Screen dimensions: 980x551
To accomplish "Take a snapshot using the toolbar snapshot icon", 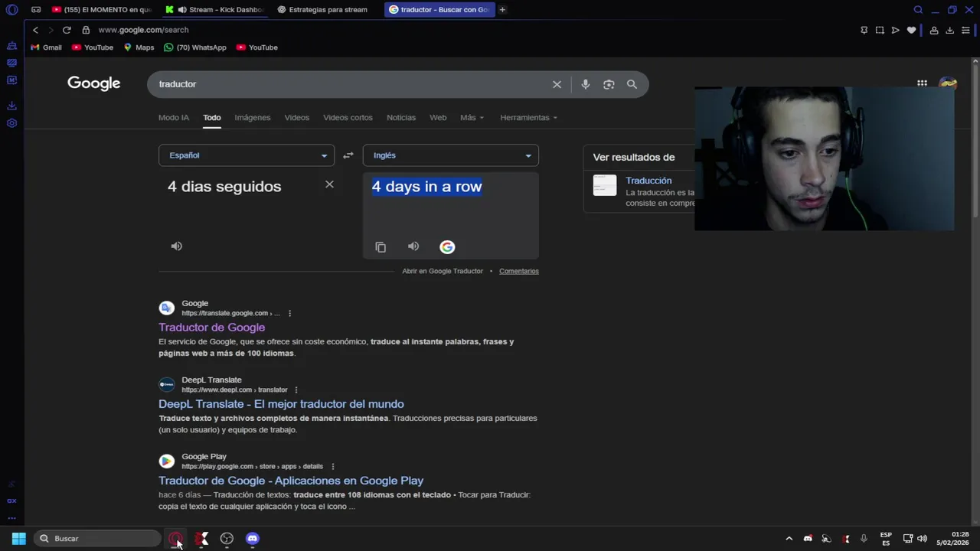I will [x=880, y=30].
